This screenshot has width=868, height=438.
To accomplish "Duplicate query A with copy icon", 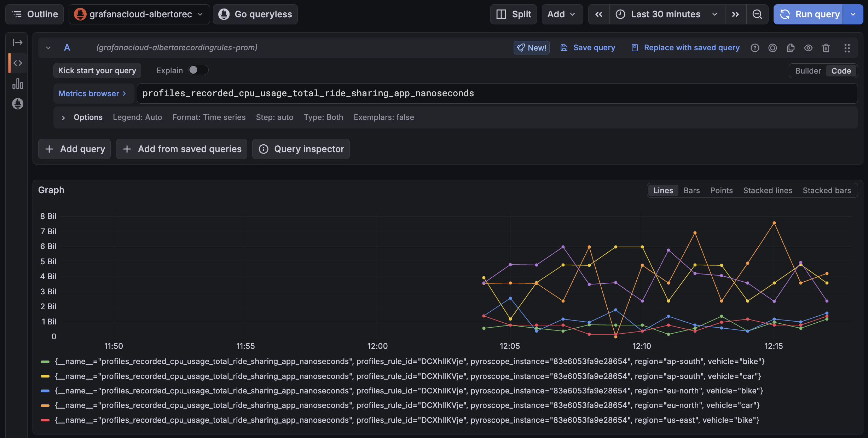I will pos(791,48).
